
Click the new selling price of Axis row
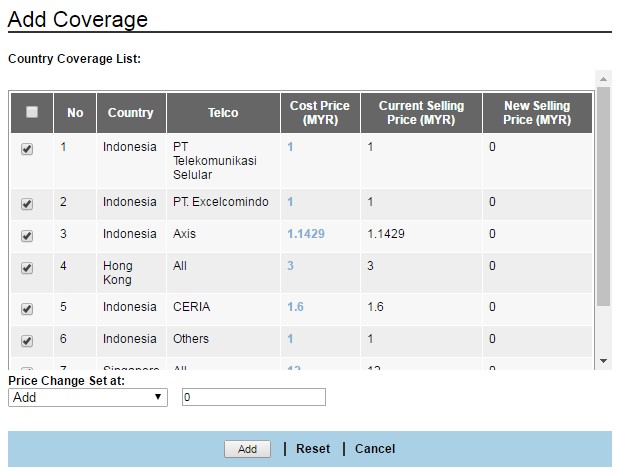(x=537, y=236)
